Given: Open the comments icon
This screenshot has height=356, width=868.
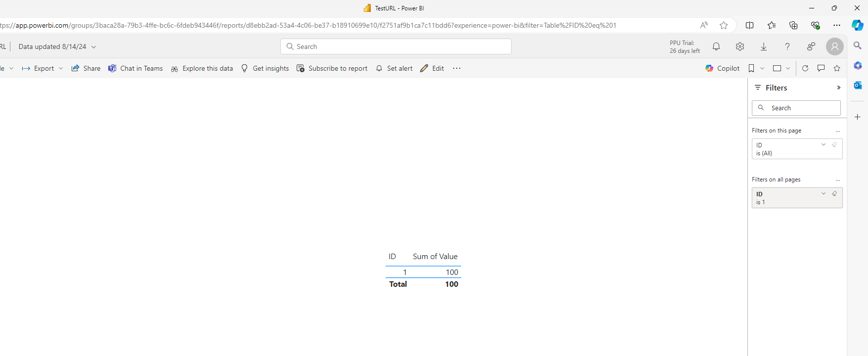Looking at the screenshot, I should click(x=821, y=68).
